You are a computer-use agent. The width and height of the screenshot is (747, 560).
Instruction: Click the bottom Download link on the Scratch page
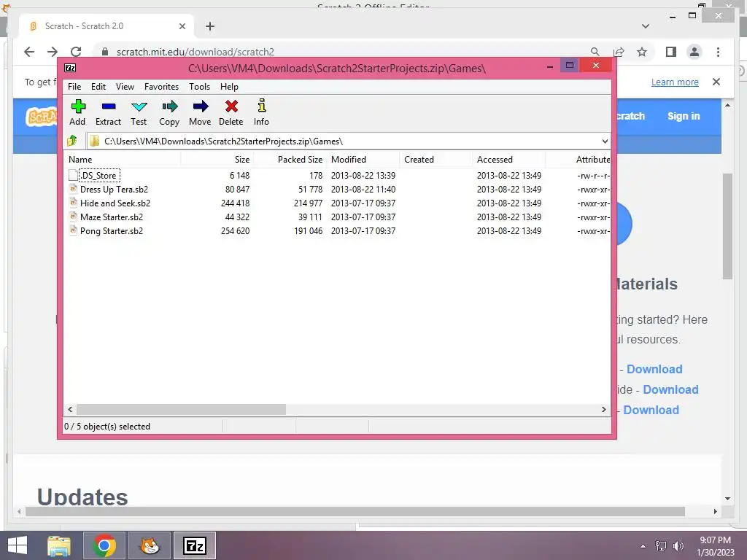[651, 410]
